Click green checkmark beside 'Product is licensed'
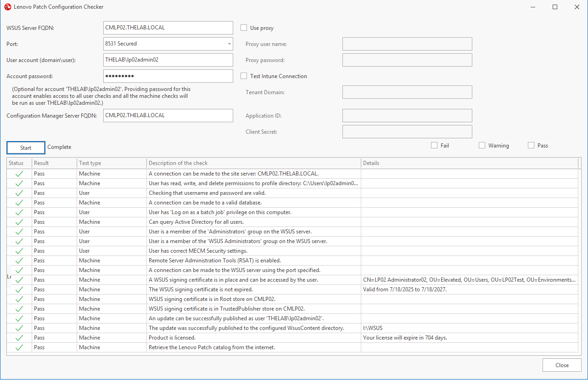The image size is (588, 380). tap(19, 338)
